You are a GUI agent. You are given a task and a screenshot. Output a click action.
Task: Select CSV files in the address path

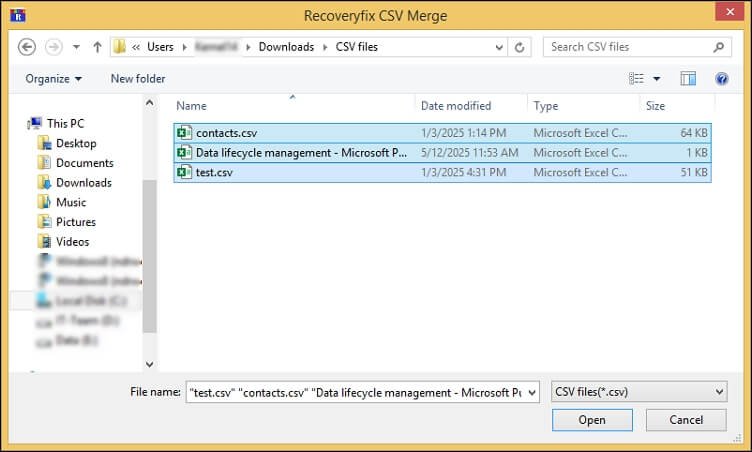click(x=356, y=47)
